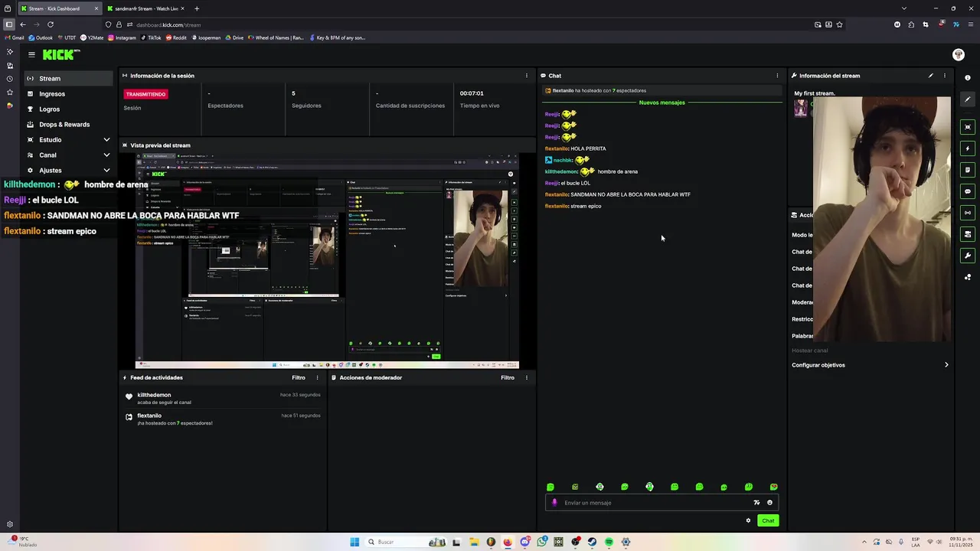Click killthedemon in the activity feed
980x551 pixels.
tap(154, 395)
